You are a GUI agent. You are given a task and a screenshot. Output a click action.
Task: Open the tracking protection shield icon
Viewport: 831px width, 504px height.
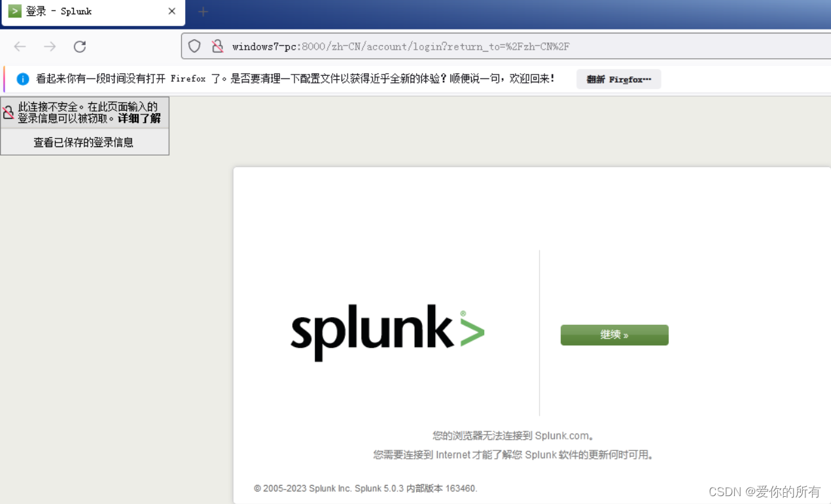[194, 46]
